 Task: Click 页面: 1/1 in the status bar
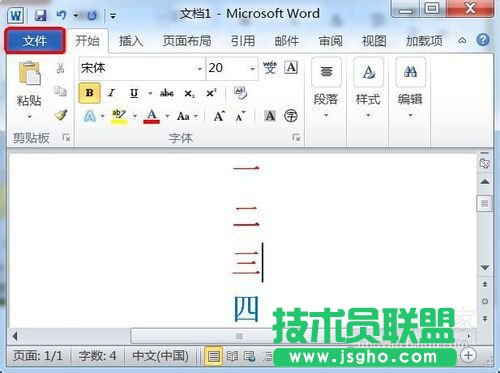tap(37, 356)
